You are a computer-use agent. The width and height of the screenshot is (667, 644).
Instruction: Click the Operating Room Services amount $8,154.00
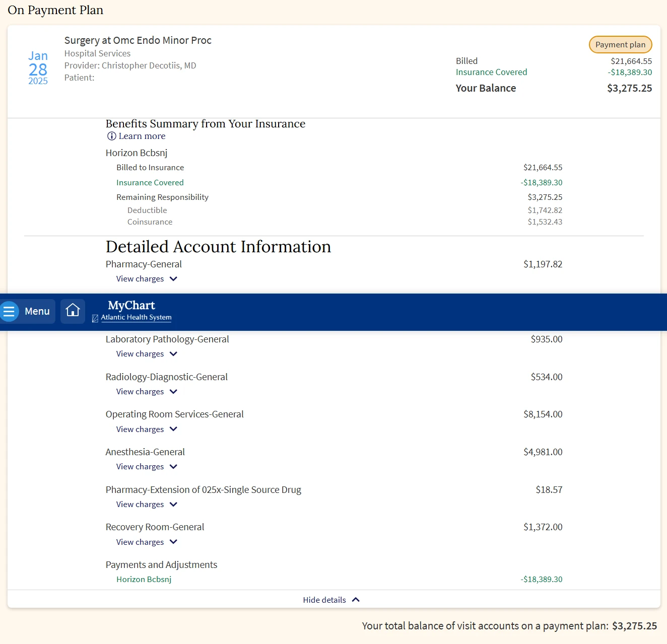pyautogui.click(x=543, y=414)
